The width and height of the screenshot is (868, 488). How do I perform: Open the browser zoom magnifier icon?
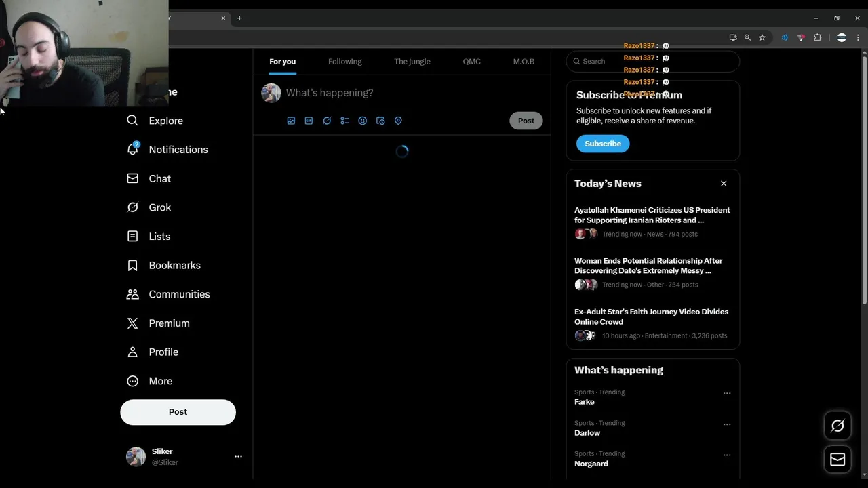tap(747, 37)
